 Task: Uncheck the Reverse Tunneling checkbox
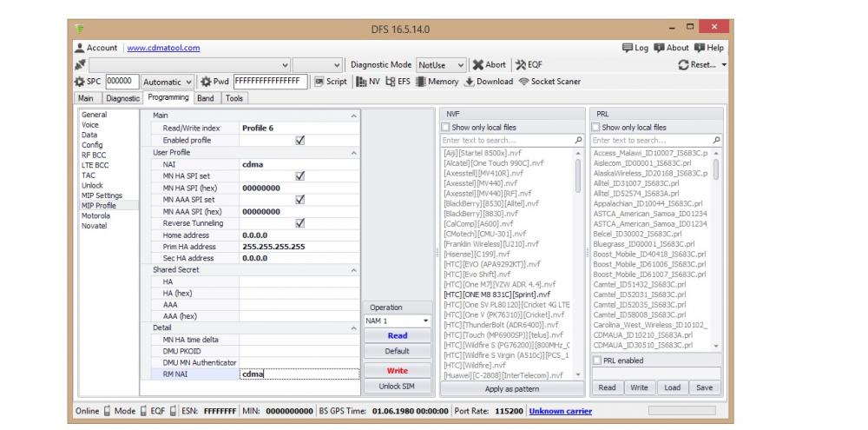(x=299, y=222)
